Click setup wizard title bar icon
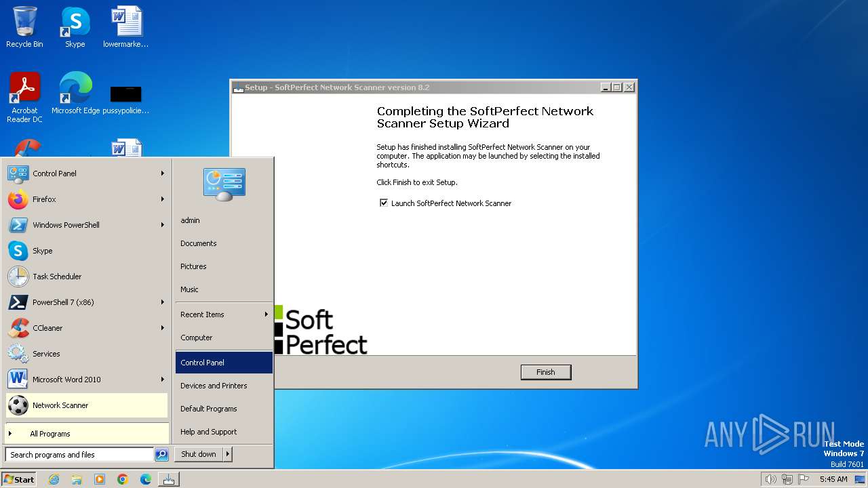Image resolution: width=868 pixels, height=488 pixels. pos(238,87)
